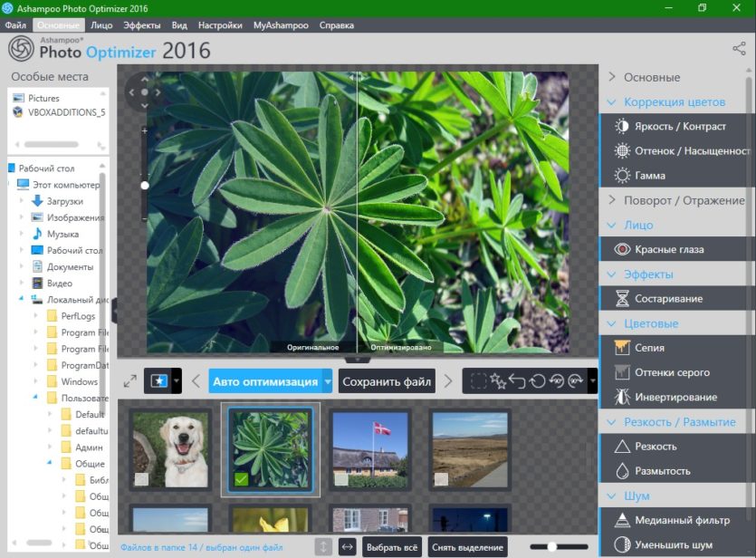This screenshot has width=756, height=558.
Task: Open the Вид menu
Action: [x=179, y=25]
